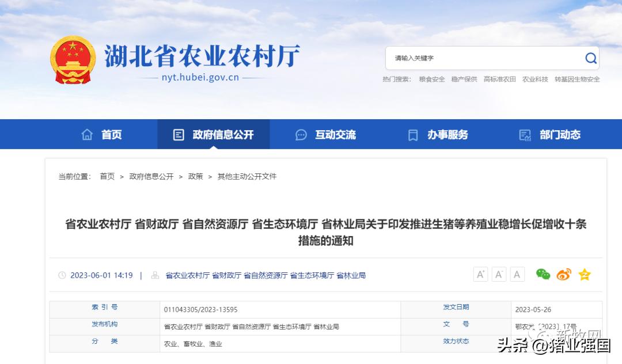Click the search magnifier icon
This screenshot has height=364, width=622.
pyautogui.click(x=590, y=58)
